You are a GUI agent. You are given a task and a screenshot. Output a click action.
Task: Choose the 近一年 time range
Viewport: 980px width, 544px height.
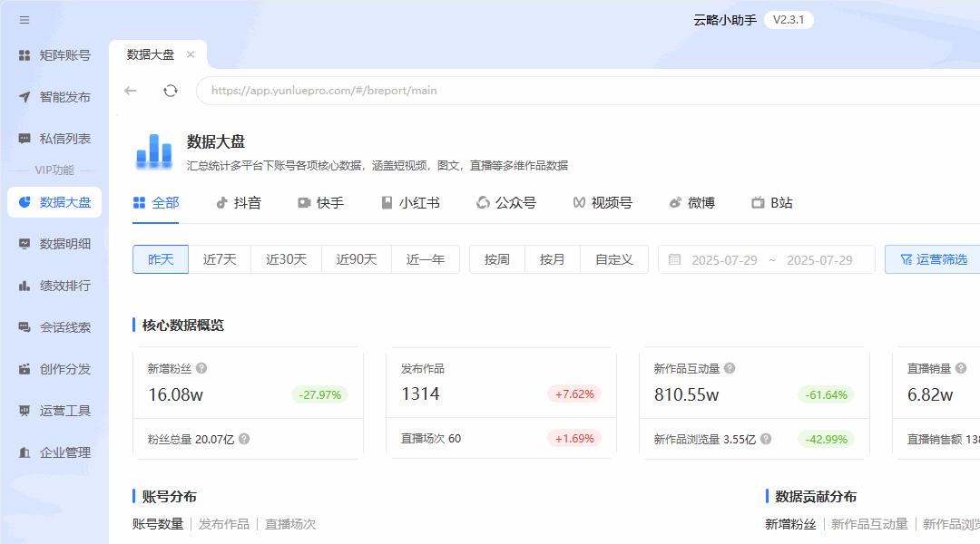[x=426, y=259]
